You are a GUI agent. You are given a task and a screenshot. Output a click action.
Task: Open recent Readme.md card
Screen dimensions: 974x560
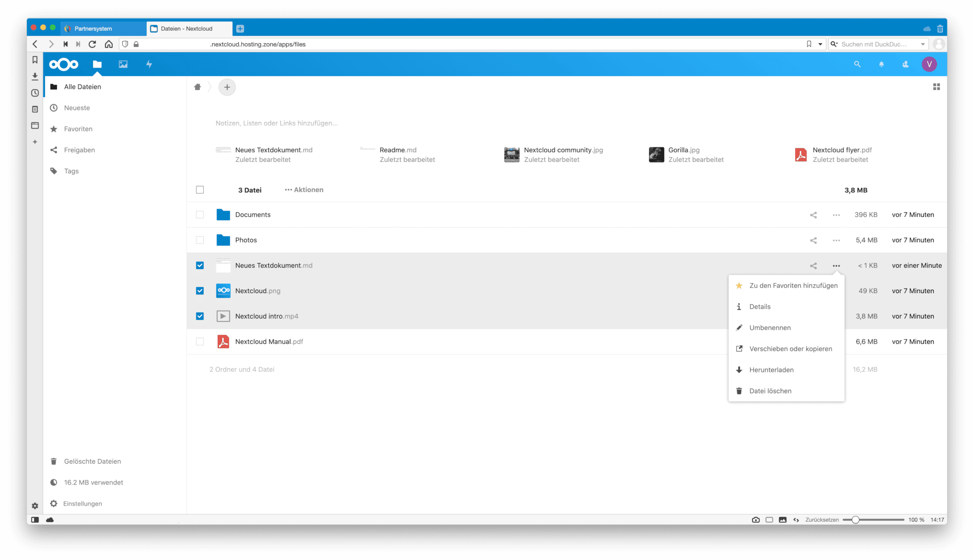(x=398, y=155)
